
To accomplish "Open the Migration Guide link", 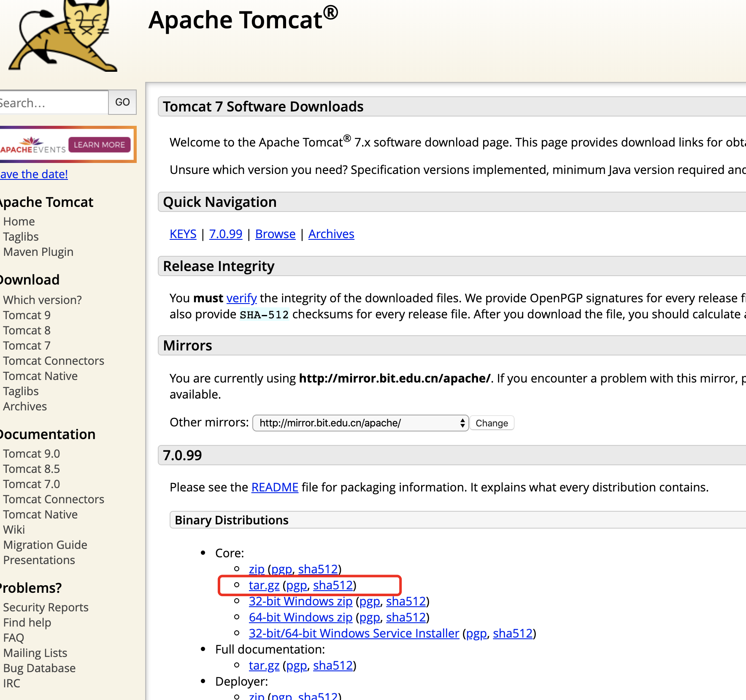I will [45, 545].
